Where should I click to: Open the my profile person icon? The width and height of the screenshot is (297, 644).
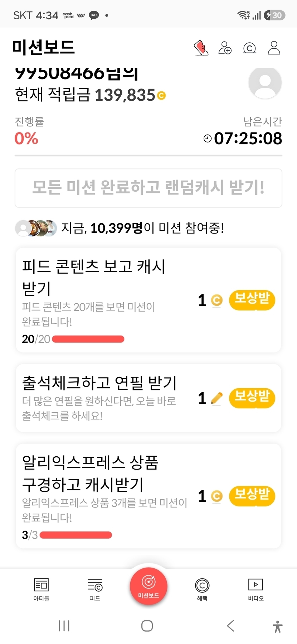point(274,48)
